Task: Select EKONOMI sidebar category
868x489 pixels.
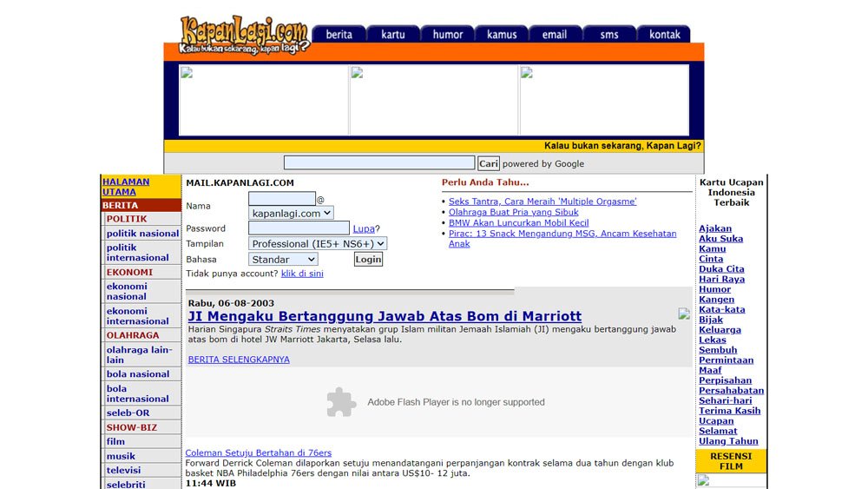Action: pyautogui.click(x=129, y=273)
